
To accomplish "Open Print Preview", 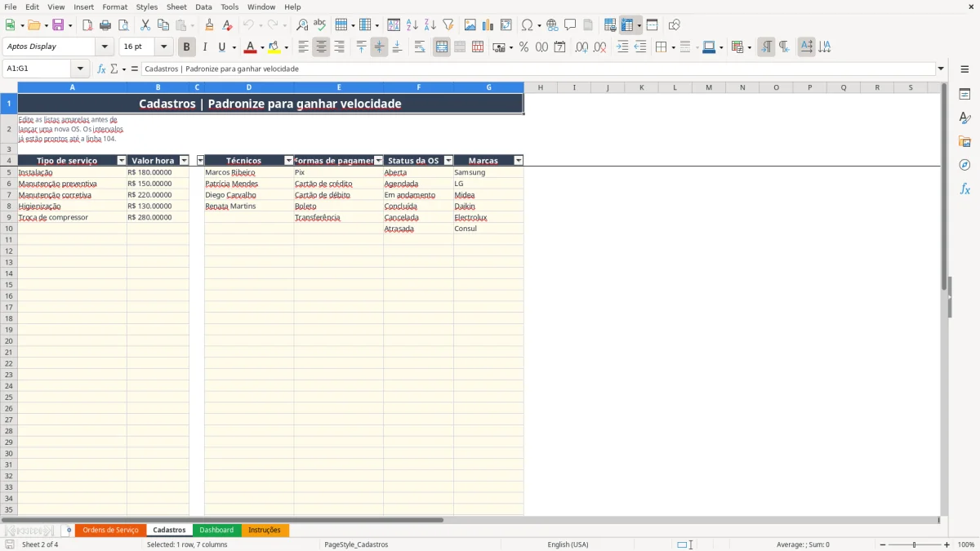I will [x=123, y=25].
